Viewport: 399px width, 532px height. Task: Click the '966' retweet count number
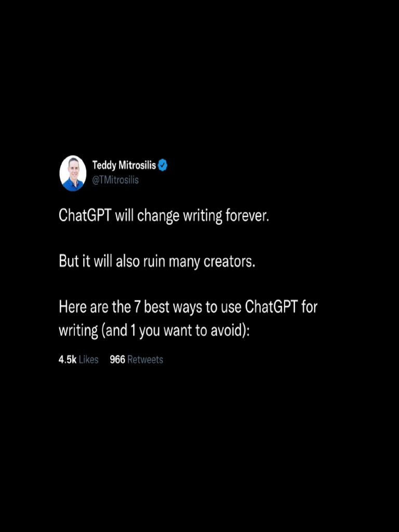pyautogui.click(x=117, y=360)
